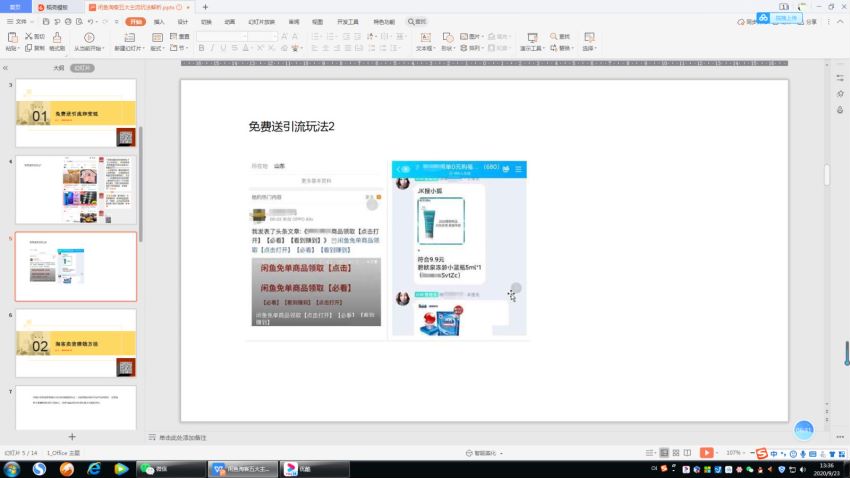The height and width of the screenshot is (478, 850).
Task: Click the Replace icon
Action: [553, 48]
